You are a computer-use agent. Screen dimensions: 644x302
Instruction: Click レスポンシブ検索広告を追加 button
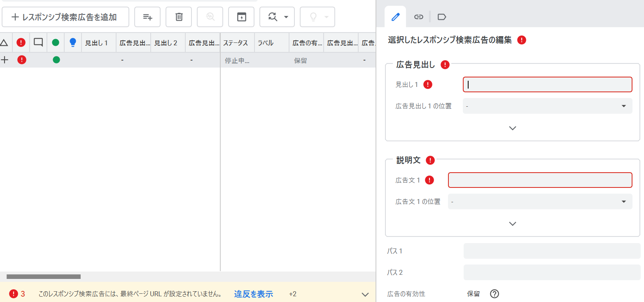point(65,17)
